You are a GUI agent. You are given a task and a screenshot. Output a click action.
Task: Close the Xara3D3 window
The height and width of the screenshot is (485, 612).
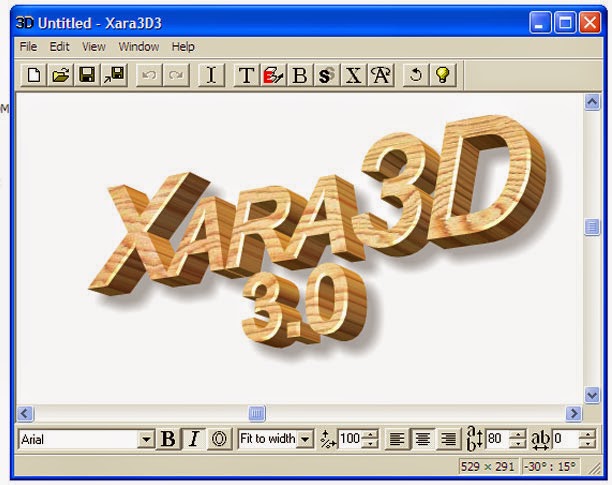coord(590,23)
